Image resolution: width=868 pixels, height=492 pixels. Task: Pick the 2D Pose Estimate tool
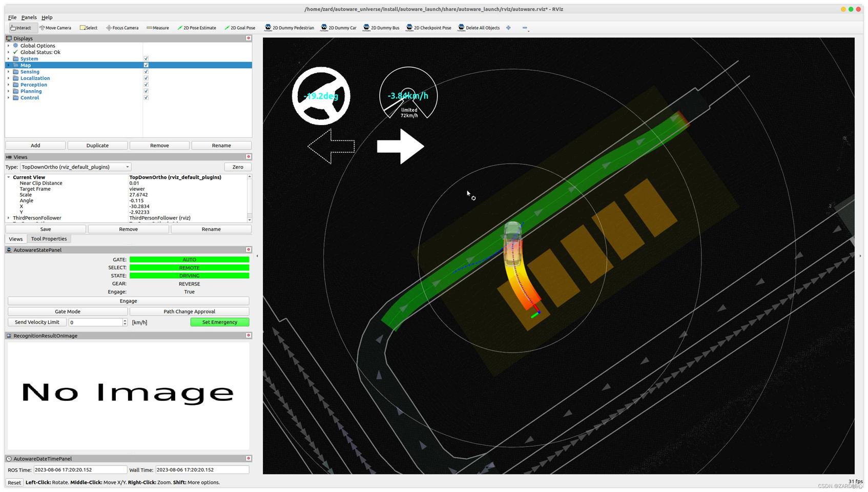(x=197, y=28)
